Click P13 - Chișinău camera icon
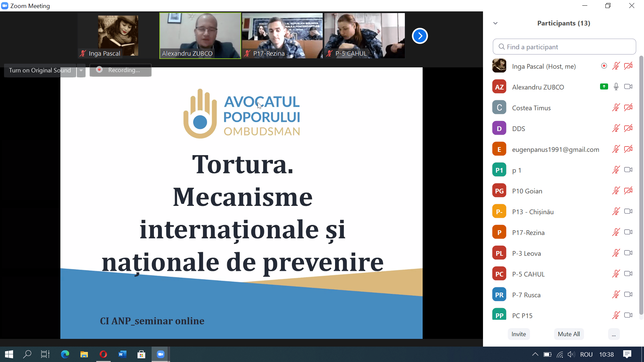The height and width of the screenshot is (362, 644). 628,212
